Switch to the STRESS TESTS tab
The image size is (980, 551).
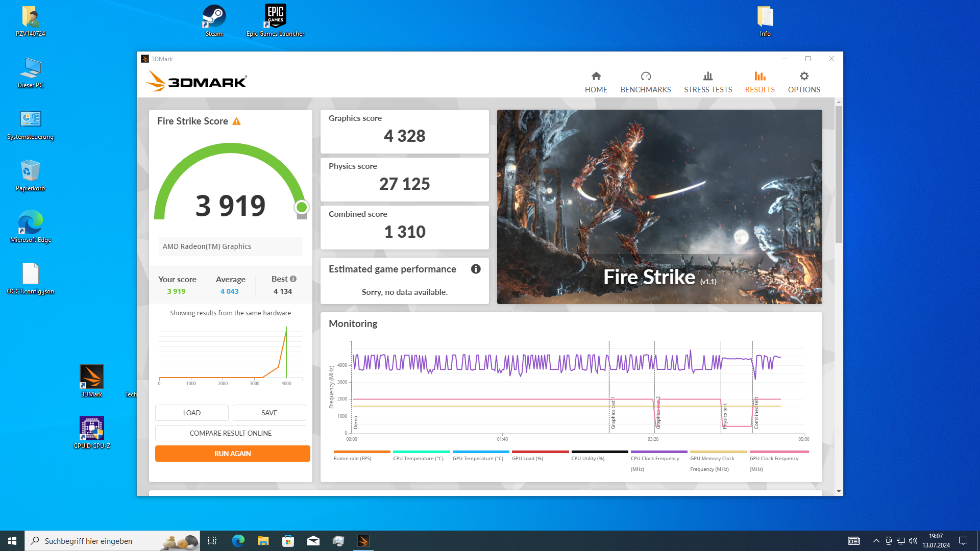(708, 82)
